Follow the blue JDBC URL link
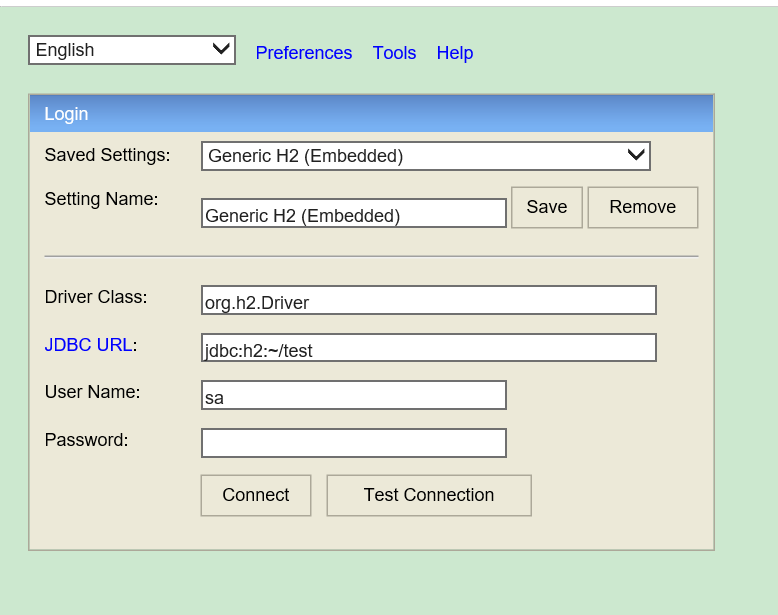Screen dimensions: 778x615 pos(88,345)
